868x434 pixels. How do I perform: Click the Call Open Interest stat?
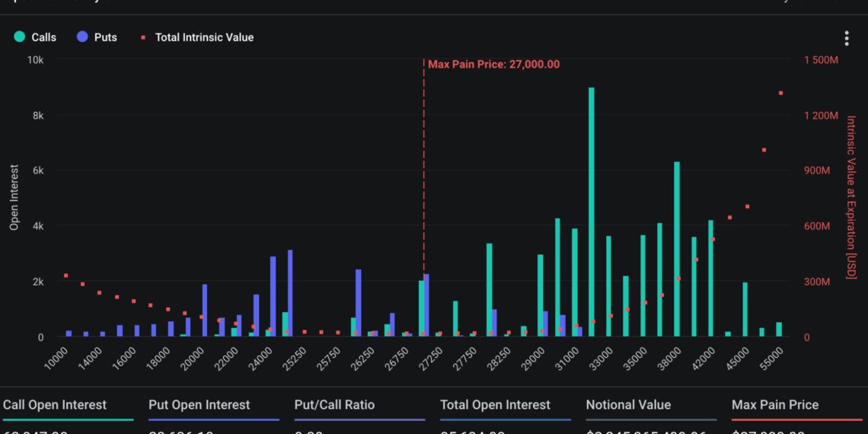(68, 415)
